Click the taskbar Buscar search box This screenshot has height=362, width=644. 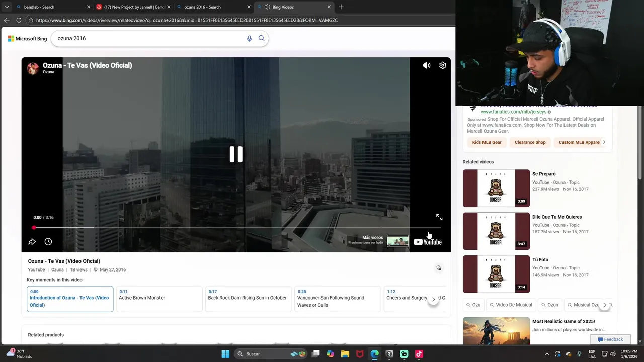coord(272,354)
